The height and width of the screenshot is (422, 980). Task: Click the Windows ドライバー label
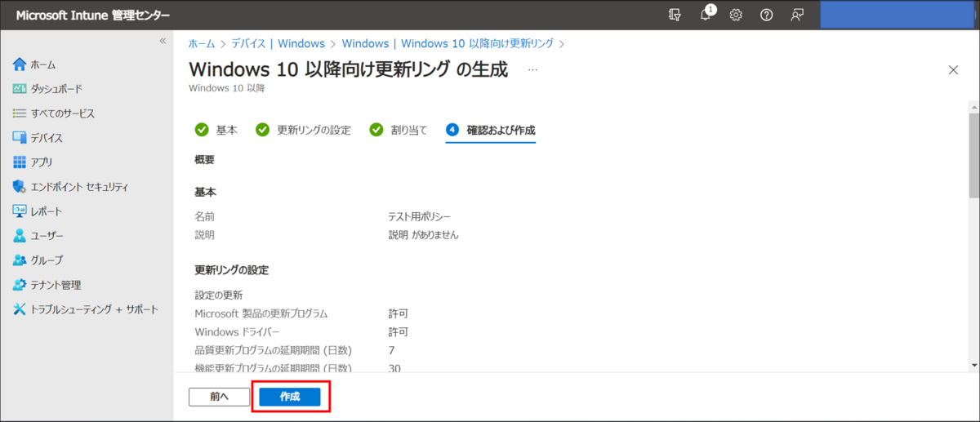point(237,332)
